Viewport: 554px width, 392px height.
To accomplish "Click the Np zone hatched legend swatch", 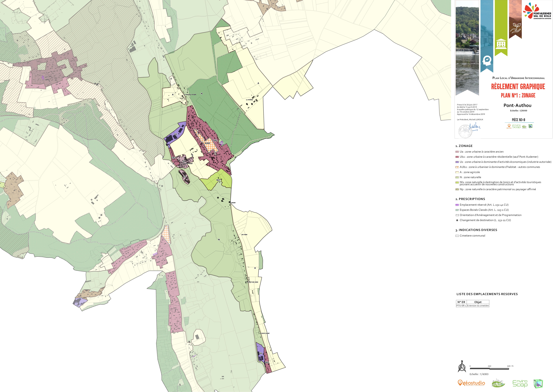I will point(457,189).
